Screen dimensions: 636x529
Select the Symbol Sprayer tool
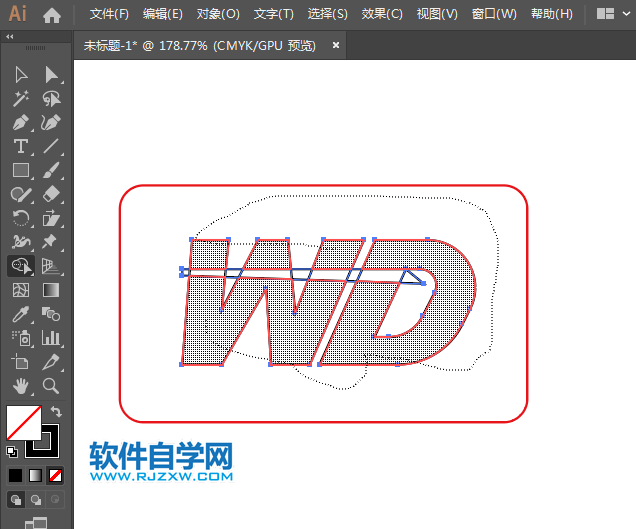pos(21,338)
